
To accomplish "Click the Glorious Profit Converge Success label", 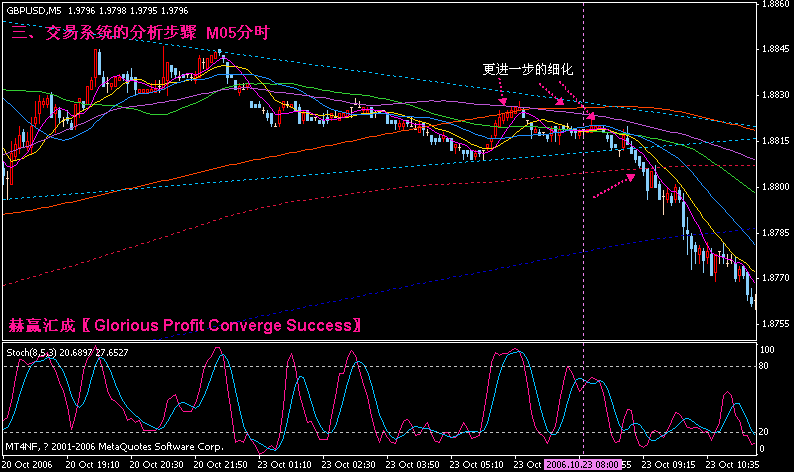I will [186, 325].
